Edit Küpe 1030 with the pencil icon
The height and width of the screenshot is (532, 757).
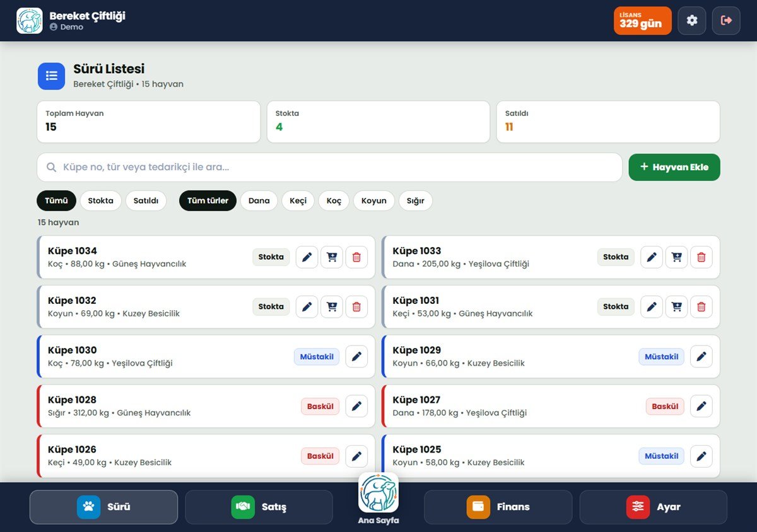click(356, 357)
